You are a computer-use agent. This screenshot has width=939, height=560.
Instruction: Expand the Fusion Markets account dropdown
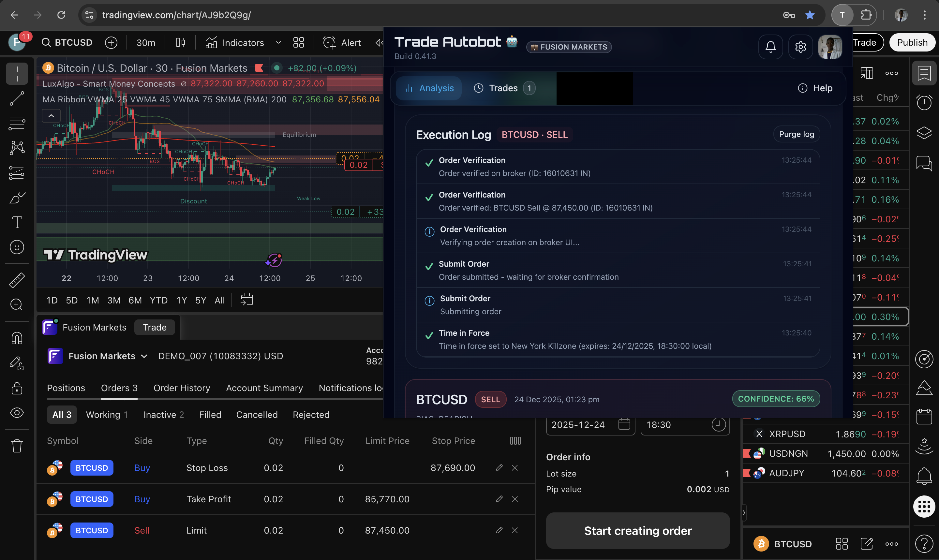pyautogui.click(x=144, y=356)
